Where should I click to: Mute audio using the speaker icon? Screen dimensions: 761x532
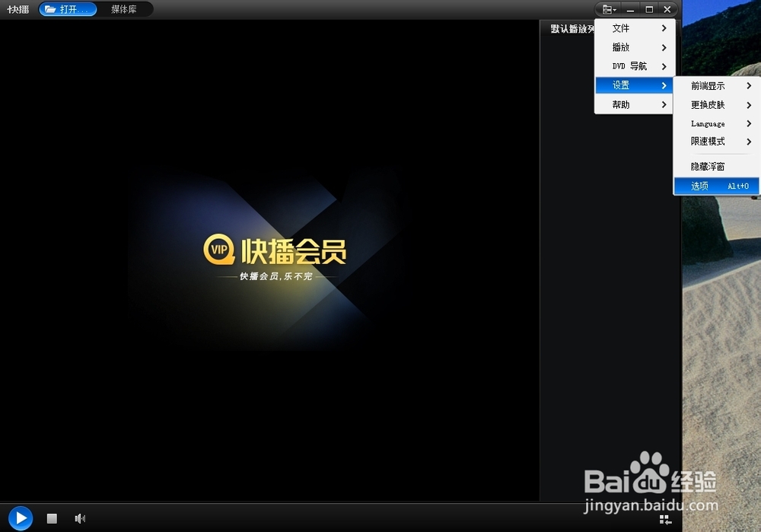pyautogui.click(x=80, y=518)
